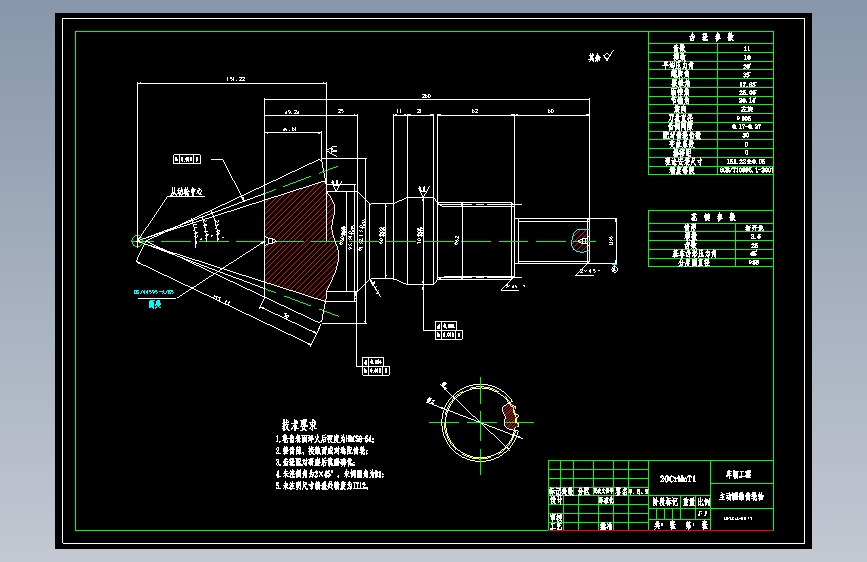Select the cyan 圆类 label text
Image resolution: width=867 pixels, height=562 pixels.
click(154, 304)
